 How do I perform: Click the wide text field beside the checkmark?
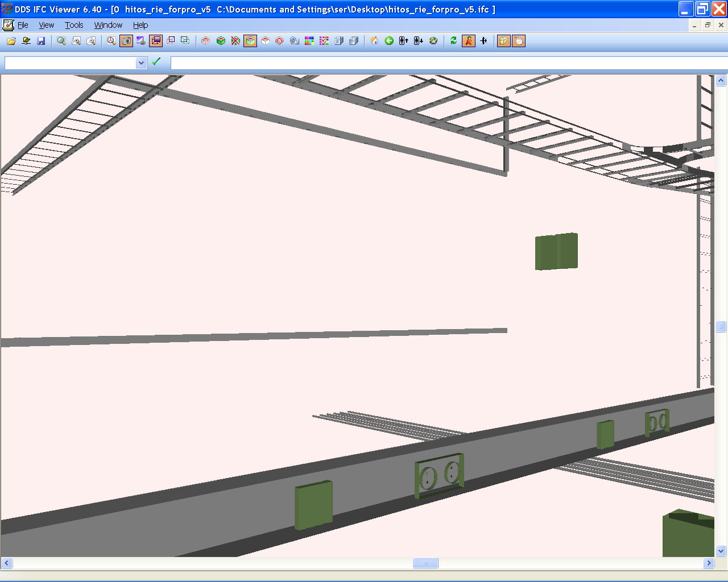(x=449, y=63)
